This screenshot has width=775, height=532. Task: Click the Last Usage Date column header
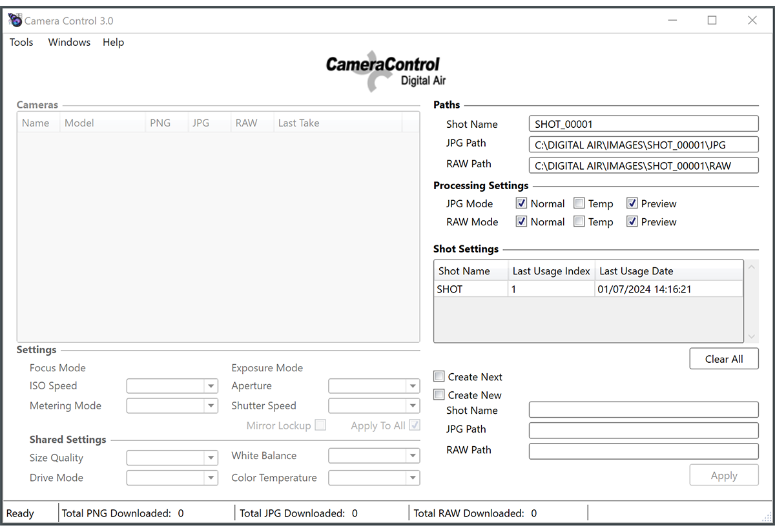(x=668, y=271)
